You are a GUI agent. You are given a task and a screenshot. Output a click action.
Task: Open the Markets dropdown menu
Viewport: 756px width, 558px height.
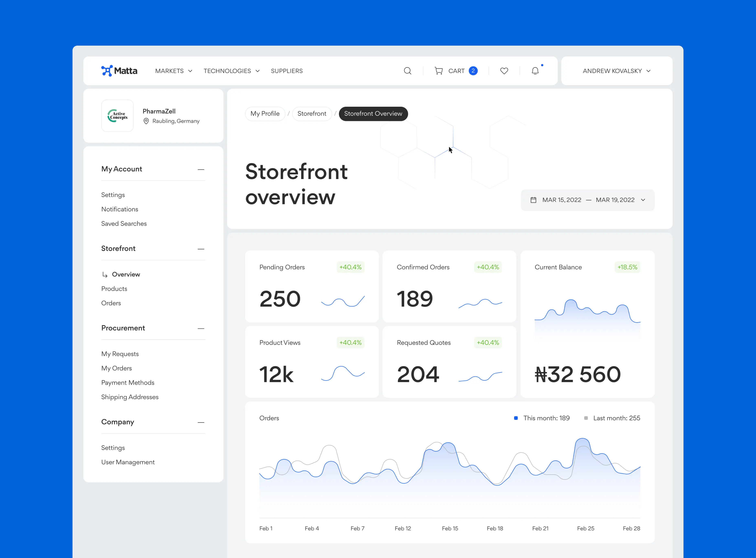pyautogui.click(x=174, y=71)
